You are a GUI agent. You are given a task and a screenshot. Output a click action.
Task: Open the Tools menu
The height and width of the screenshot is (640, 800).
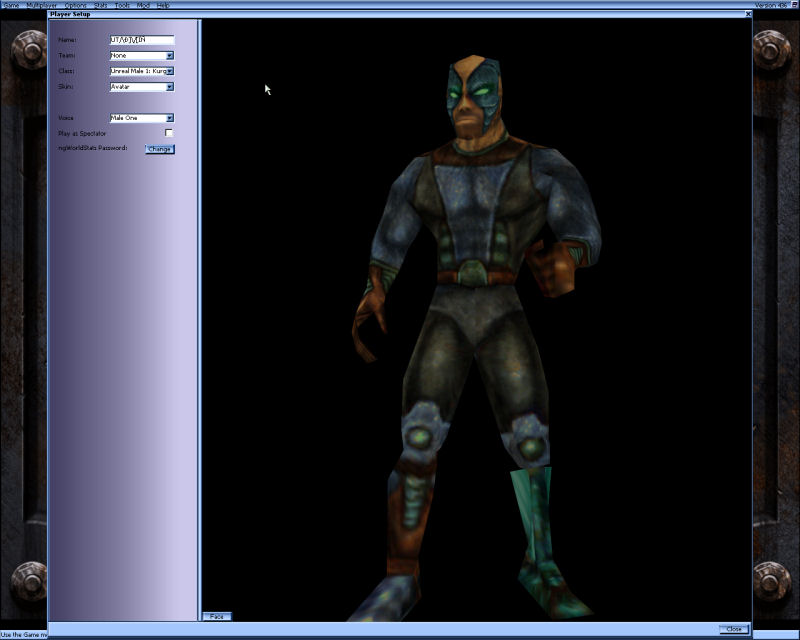[122, 4]
